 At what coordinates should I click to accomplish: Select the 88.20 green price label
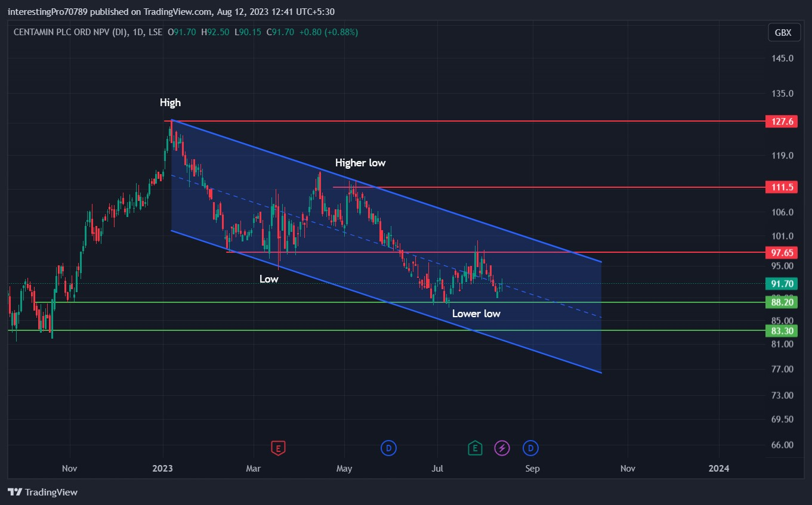[782, 302]
